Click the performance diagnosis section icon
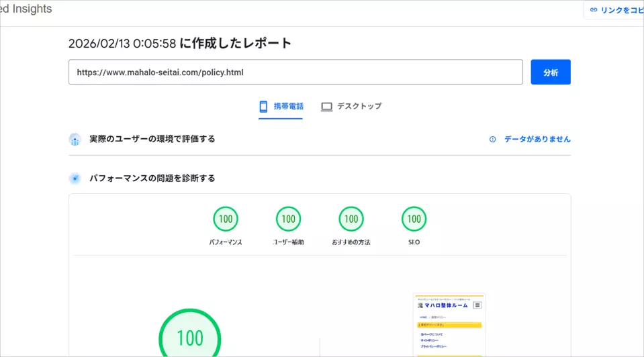The image size is (644, 357). [75, 178]
